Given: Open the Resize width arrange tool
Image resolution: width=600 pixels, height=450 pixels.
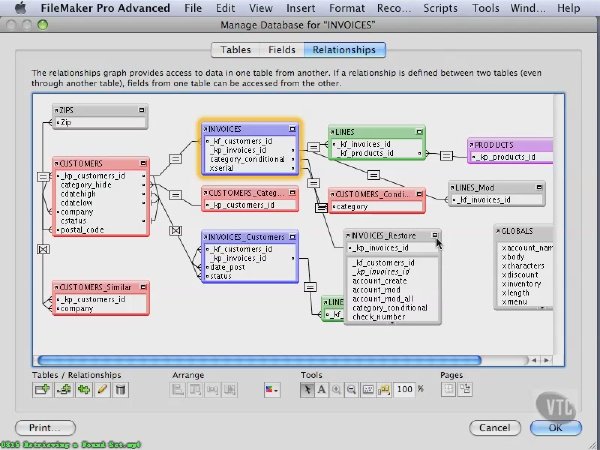Looking at the screenshot, I should pyautogui.click(x=212, y=390).
